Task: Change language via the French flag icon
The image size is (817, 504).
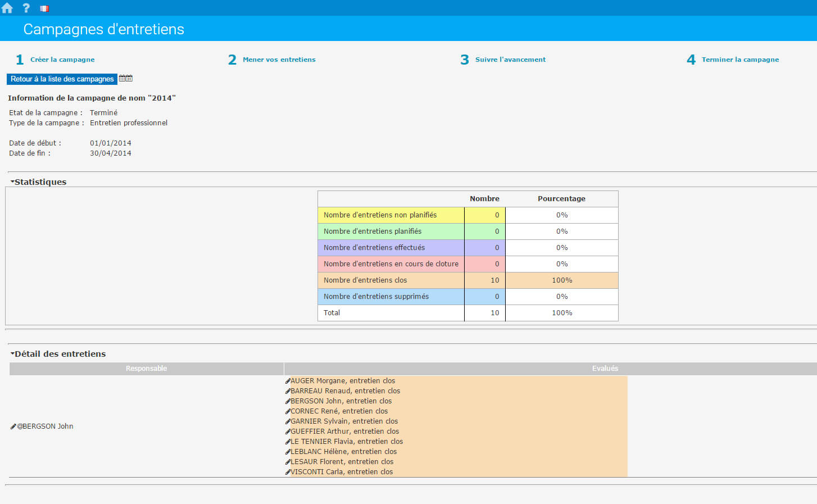Action: (x=44, y=8)
